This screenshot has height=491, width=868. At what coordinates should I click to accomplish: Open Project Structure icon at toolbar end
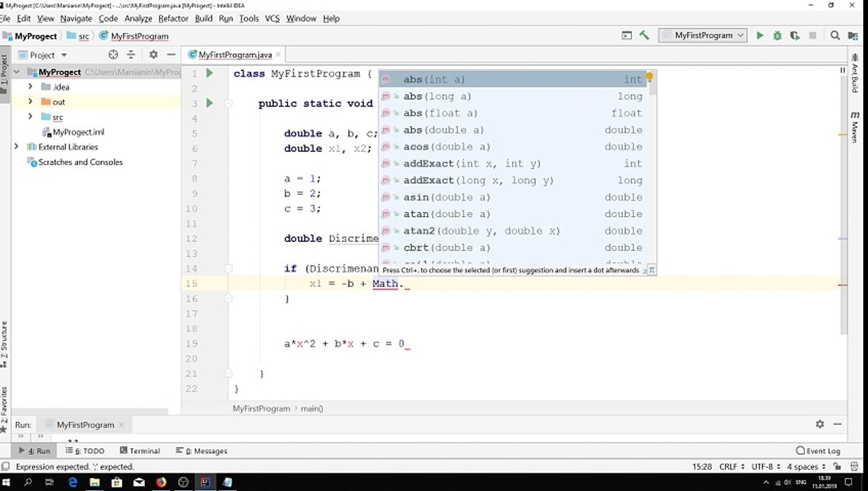click(x=854, y=35)
